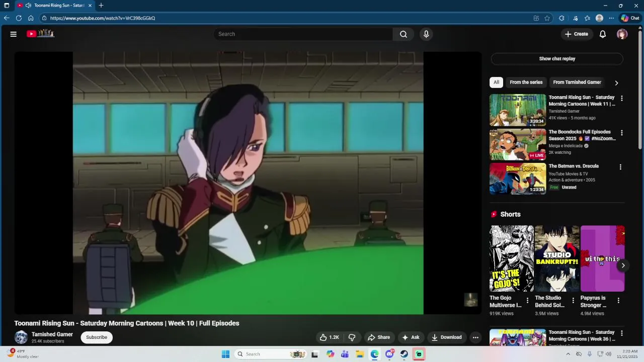644x362 pixels.
Task: Dislike the video with thumbs down
Action: point(352,337)
